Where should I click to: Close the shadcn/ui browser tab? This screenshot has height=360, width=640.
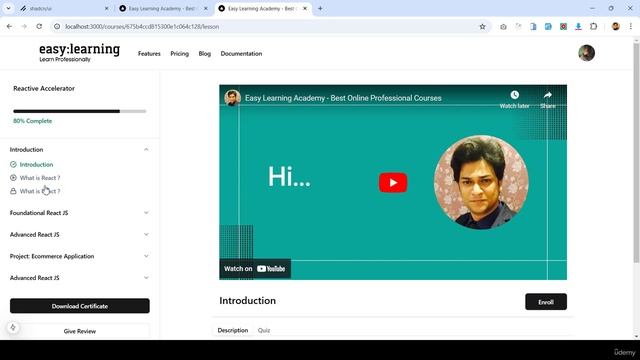[x=107, y=9]
